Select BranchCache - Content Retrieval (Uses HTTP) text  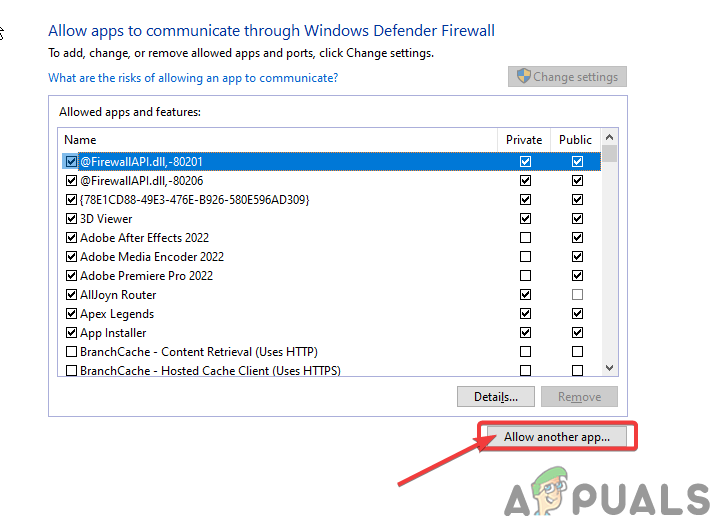pos(199,352)
